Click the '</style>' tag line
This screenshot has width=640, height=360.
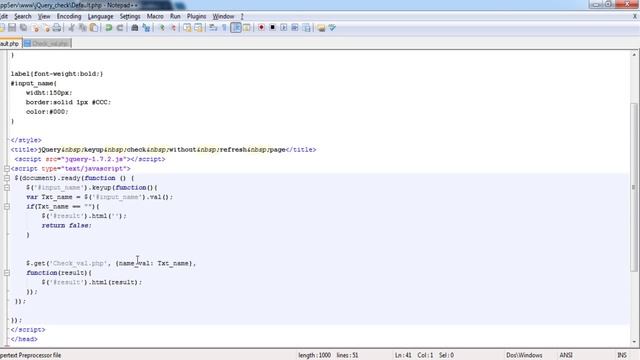(x=26, y=140)
